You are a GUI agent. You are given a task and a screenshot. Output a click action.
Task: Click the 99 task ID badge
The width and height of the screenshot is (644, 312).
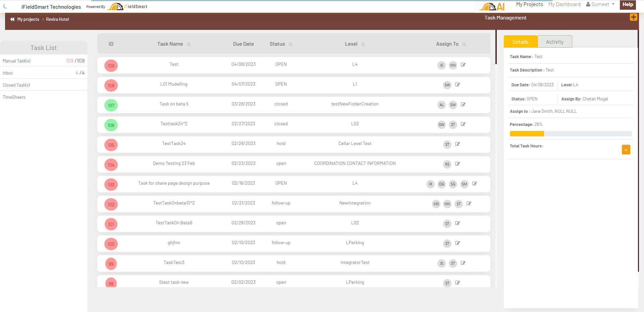point(111,264)
